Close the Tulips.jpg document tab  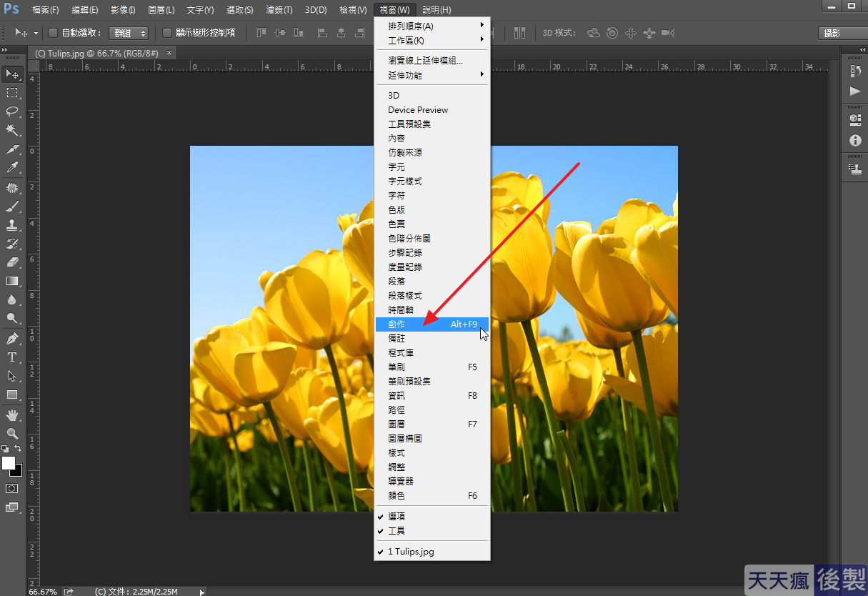(169, 52)
